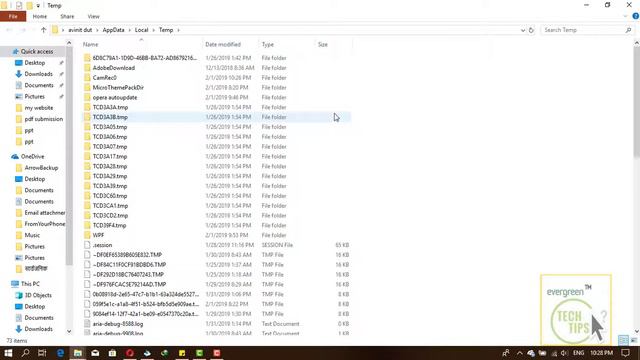Open 3D Objects under This PC
This screenshot has width=640, height=360.
[x=38, y=295]
